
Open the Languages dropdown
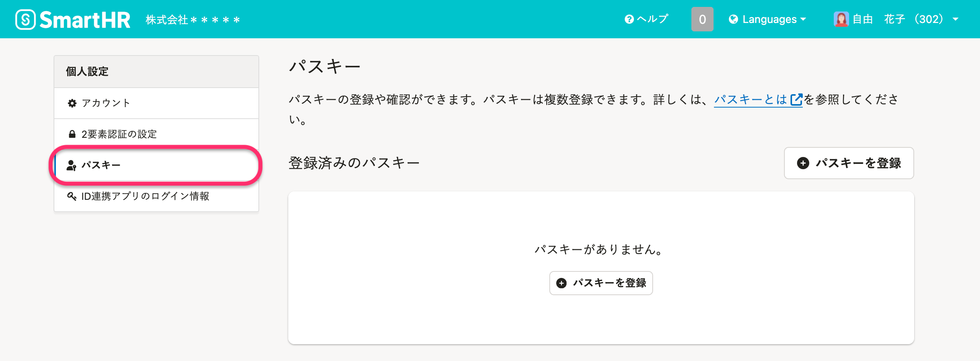(769, 19)
